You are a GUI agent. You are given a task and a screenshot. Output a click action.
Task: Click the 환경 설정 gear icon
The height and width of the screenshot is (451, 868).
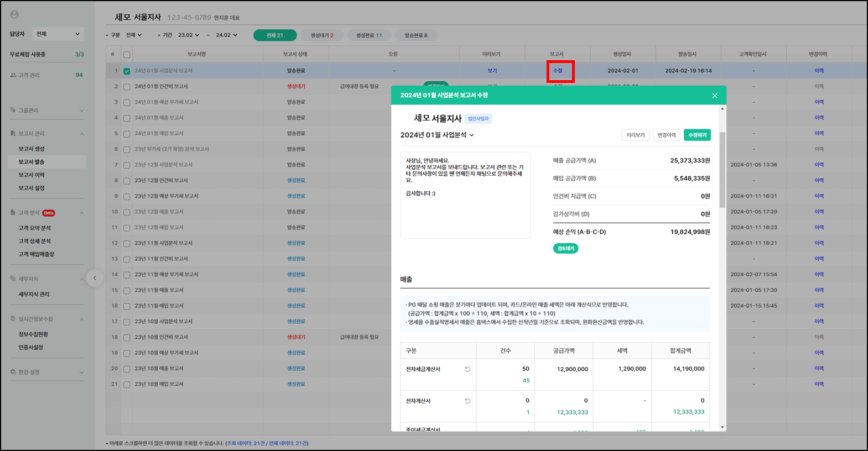click(x=13, y=372)
